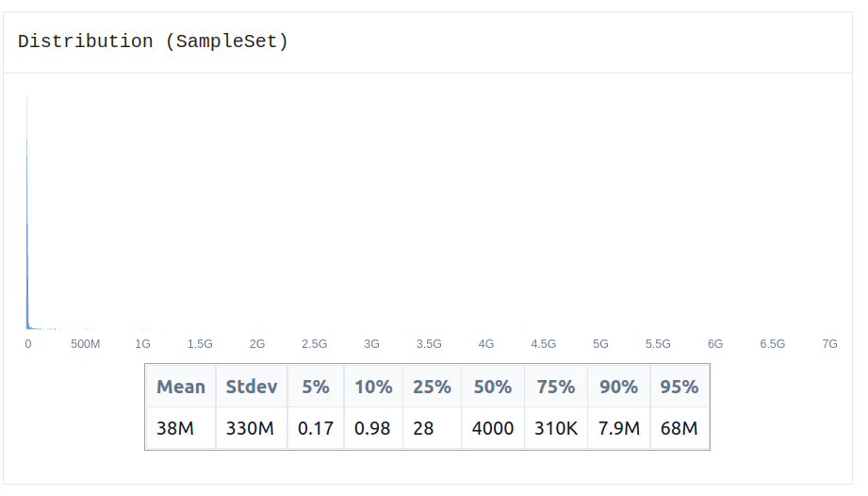Viewport: 868px width, 496px height.
Task: Click the 2.5G x-axis label
Action: tap(315, 344)
